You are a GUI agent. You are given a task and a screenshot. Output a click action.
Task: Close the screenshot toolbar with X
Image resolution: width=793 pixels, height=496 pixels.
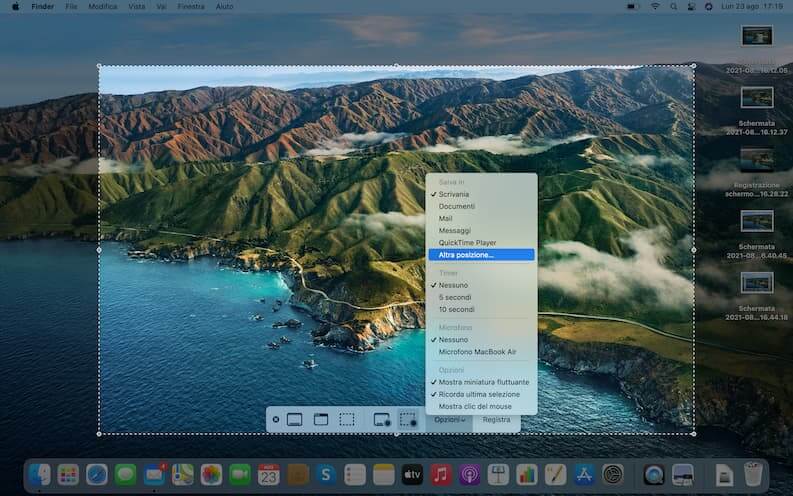276,420
